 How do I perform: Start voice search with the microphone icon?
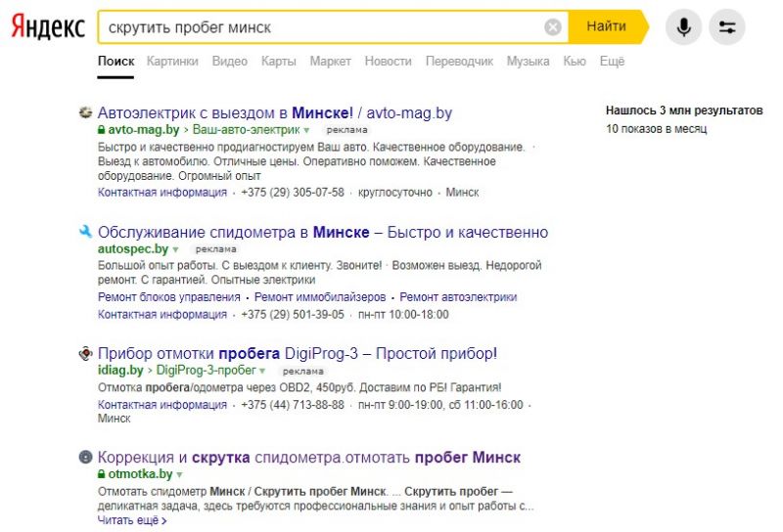(x=683, y=27)
